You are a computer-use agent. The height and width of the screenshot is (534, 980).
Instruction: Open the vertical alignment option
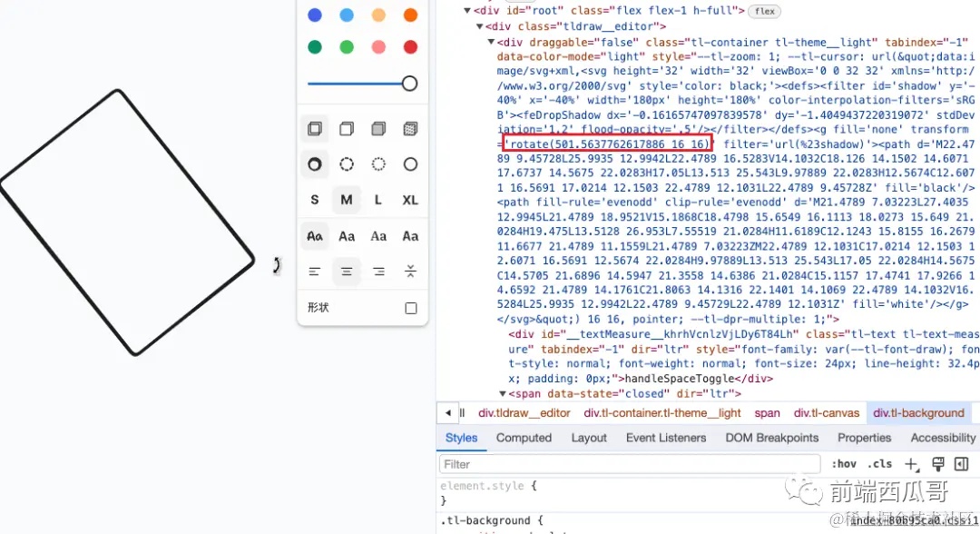(411, 272)
